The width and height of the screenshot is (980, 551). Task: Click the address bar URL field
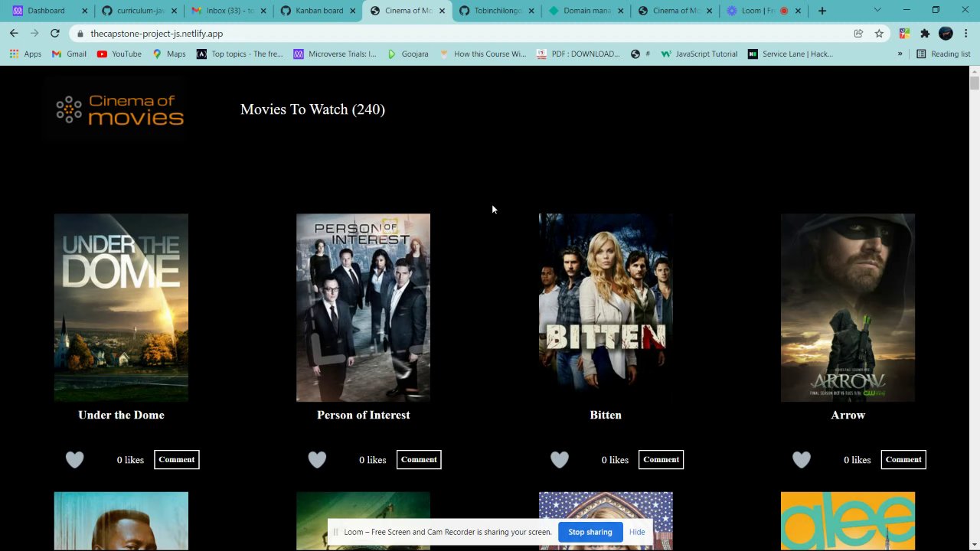tap(459, 34)
